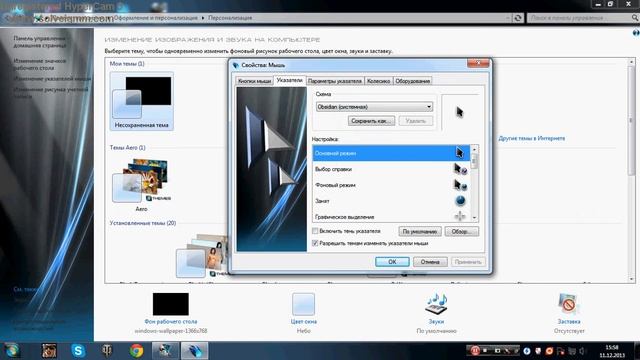Open Другие темы в Интернете link

[x=531, y=138]
